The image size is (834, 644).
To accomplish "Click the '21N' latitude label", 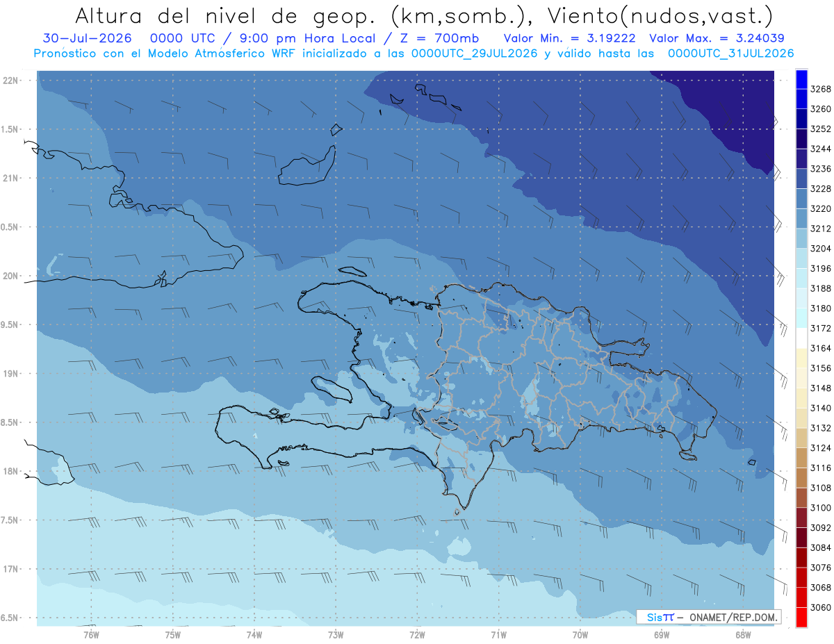I will coord(10,178).
